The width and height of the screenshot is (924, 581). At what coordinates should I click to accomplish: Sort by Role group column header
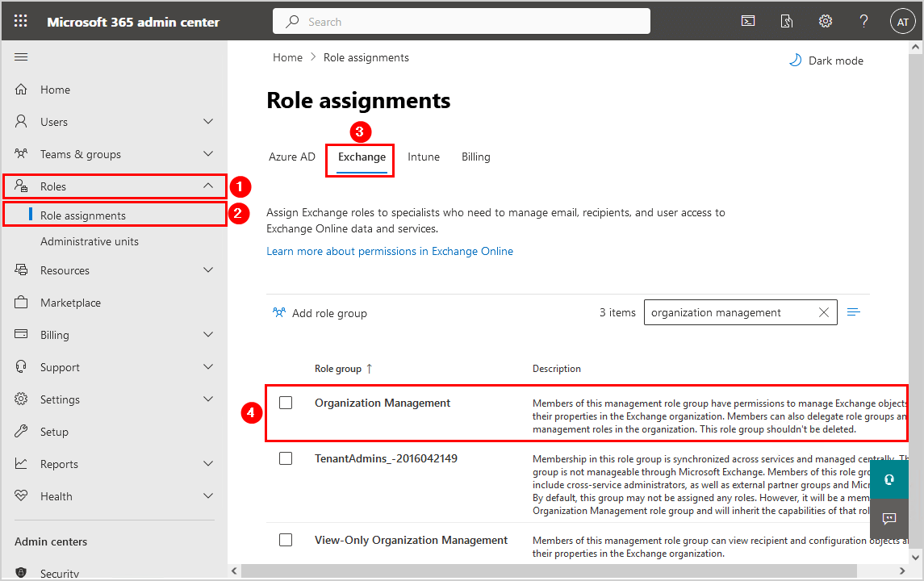tap(343, 369)
